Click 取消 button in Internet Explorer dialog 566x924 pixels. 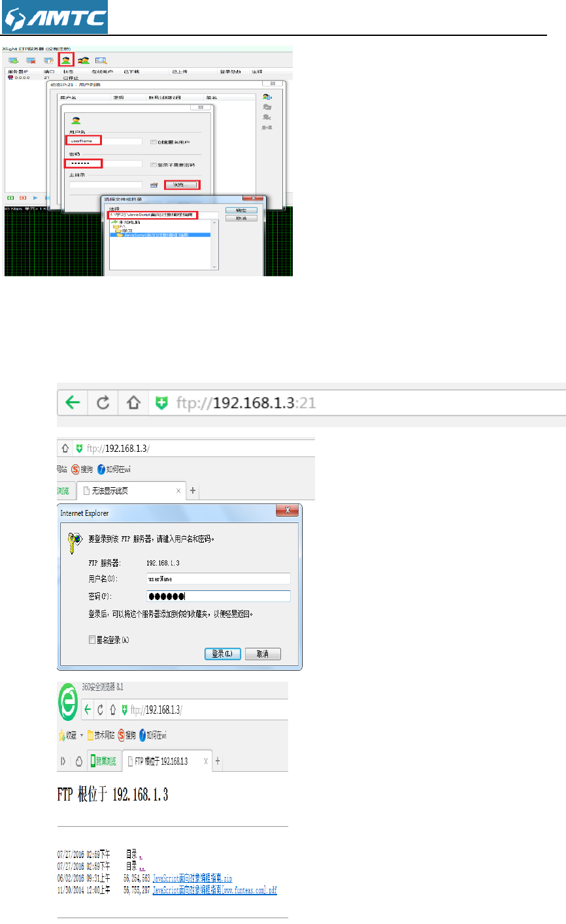(263, 654)
